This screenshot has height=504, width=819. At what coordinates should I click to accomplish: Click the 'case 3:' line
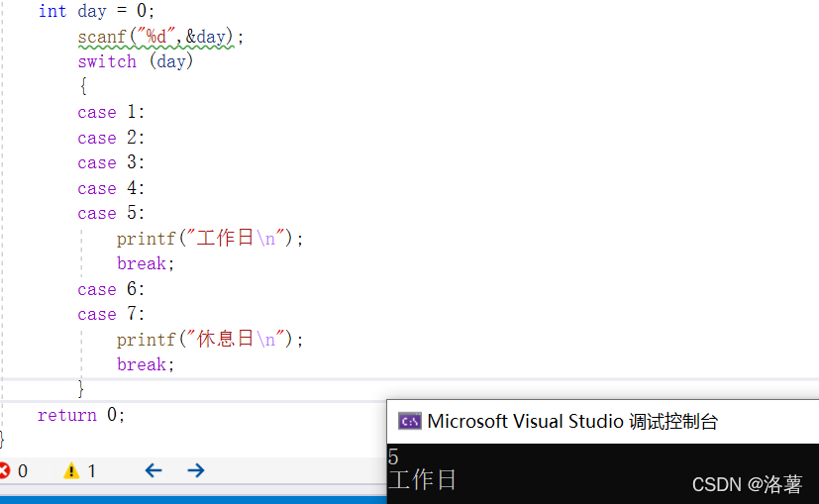[111, 162]
